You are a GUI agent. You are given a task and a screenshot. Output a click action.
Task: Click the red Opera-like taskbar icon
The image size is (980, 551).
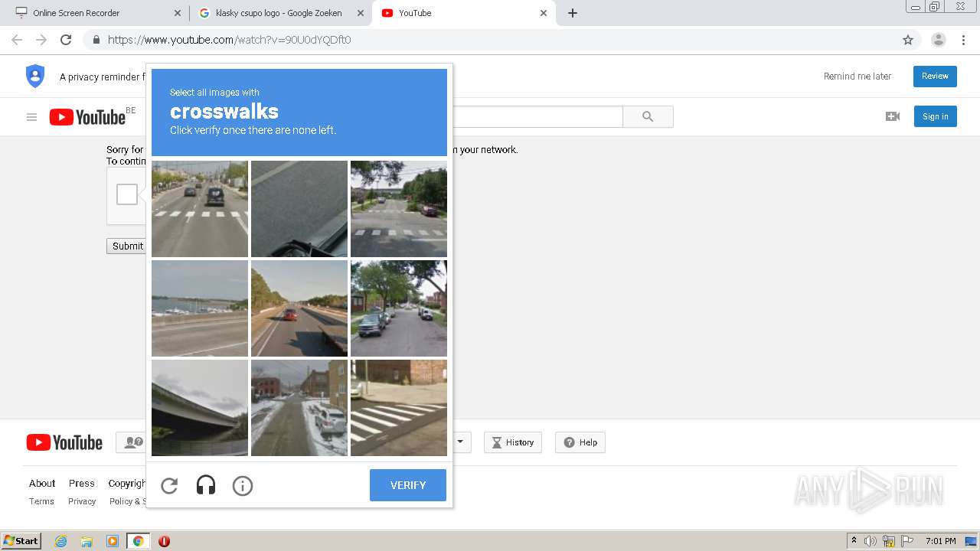pos(164,541)
